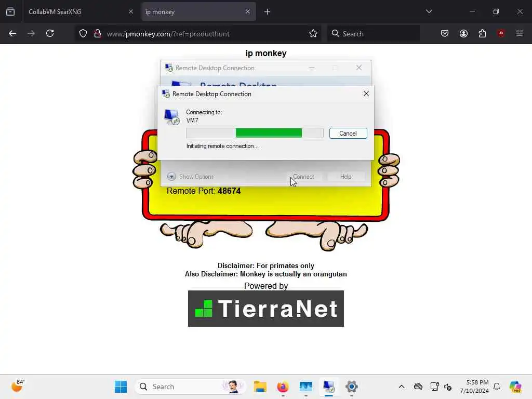
Task: Open the Windows Start menu
Action: pyautogui.click(x=121, y=387)
